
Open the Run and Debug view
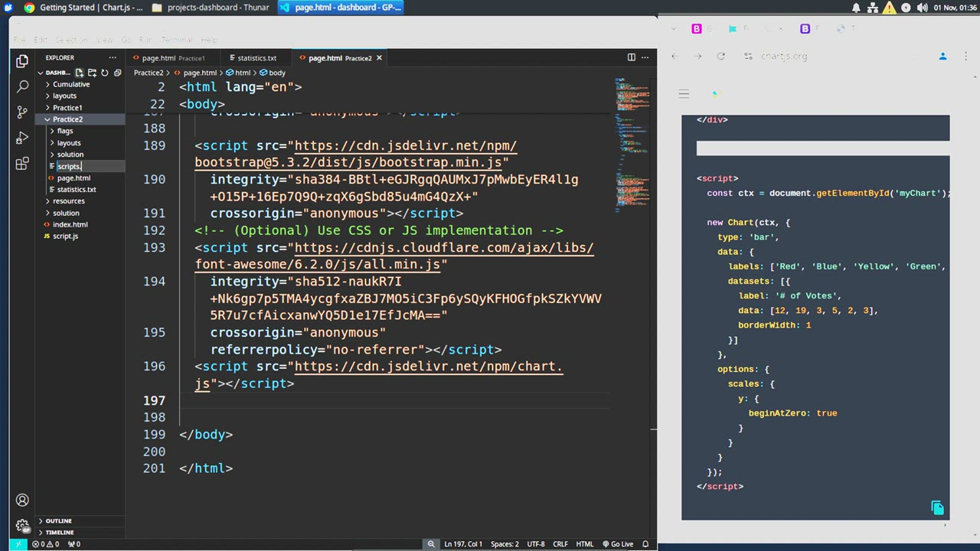[x=22, y=139]
